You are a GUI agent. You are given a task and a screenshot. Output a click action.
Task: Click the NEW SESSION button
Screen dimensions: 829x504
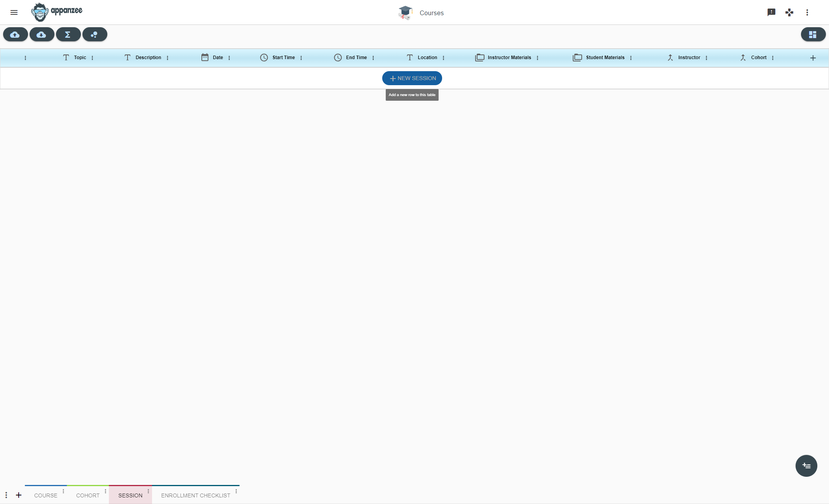point(412,78)
